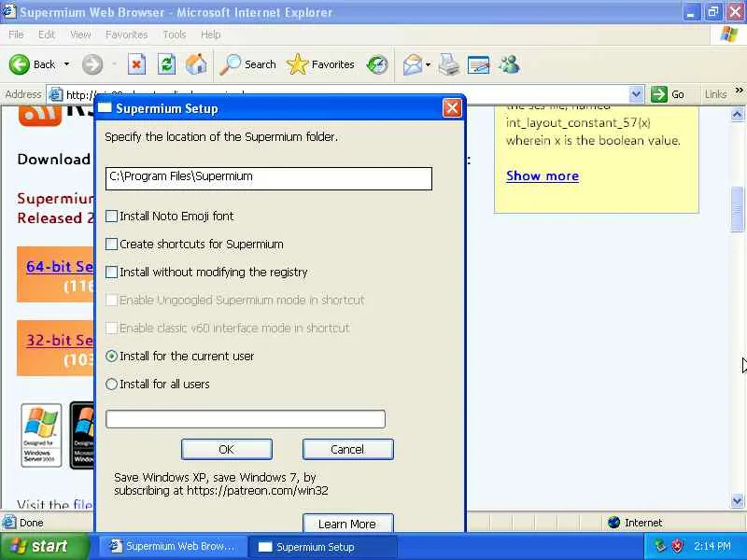Click the Print icon in toolbar

point(449,64)
